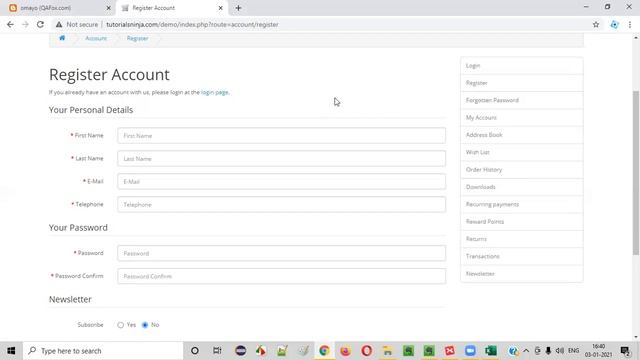Click the home icon in breadcrumb
This screenshot has width=640, height=360.
click(x=62, y=38)
